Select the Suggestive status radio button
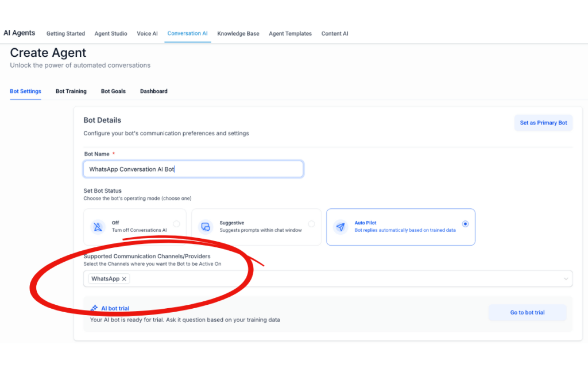The image size is (588, 392). pos(311,224)
